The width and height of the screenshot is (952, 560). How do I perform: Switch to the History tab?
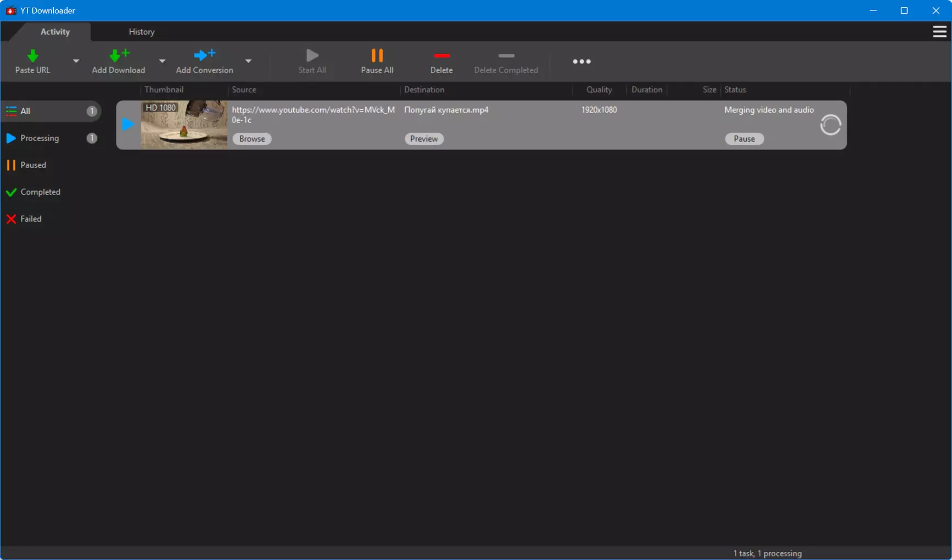142,32
